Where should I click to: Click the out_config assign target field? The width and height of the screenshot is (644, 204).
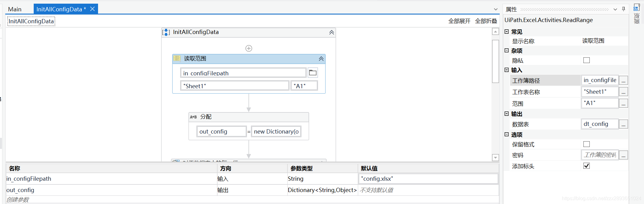coord(222,131)
